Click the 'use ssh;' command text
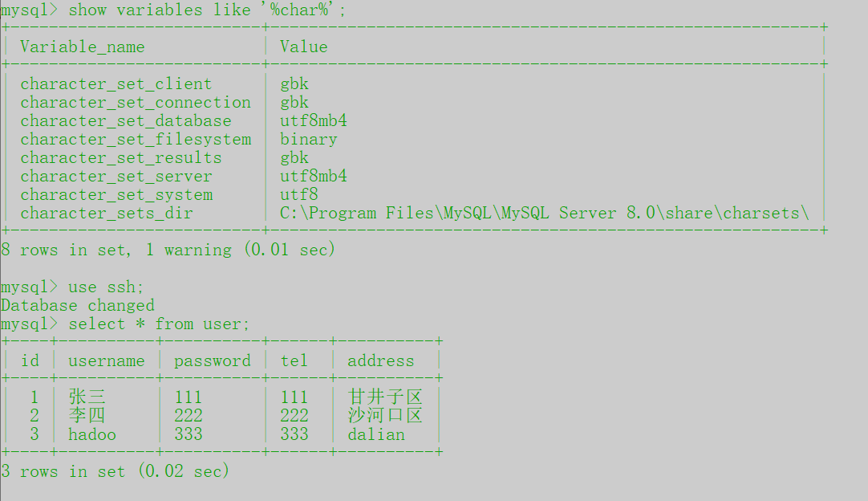868x501 pixels. coord(107,287)
